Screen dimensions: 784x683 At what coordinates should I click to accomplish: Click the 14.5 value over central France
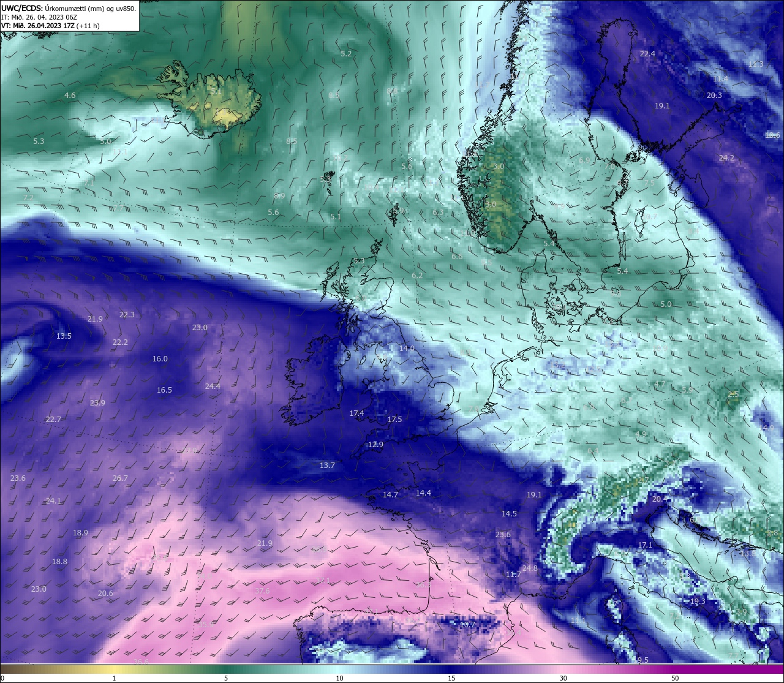pos(509,514)
